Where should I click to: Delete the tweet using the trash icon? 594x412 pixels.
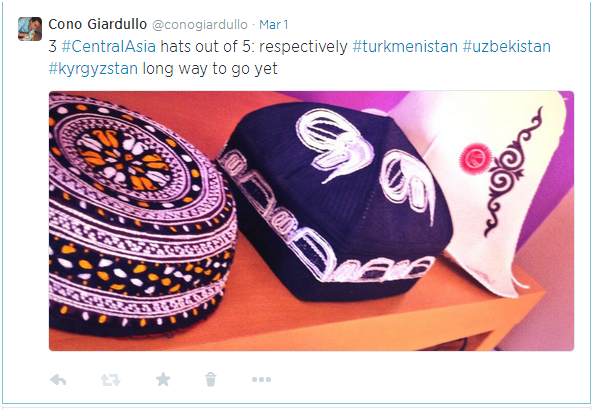(211, 379)
